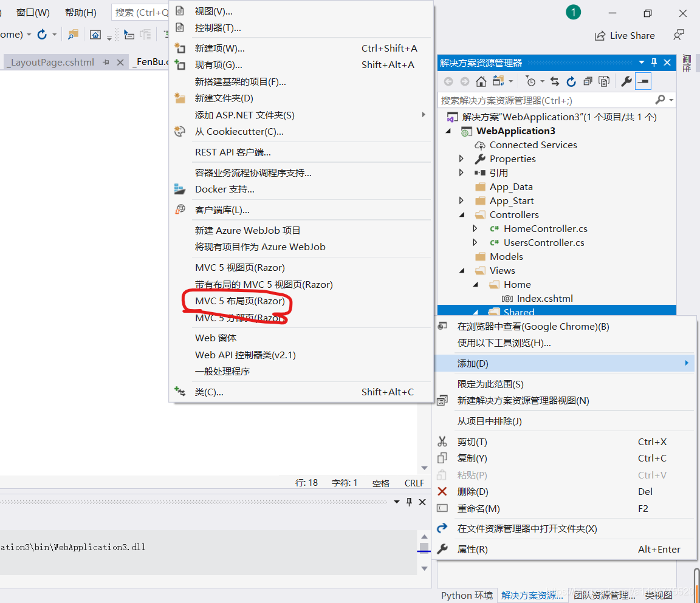
Task: Open folder in File Explorer menu entry
Action: pos(564,528)
